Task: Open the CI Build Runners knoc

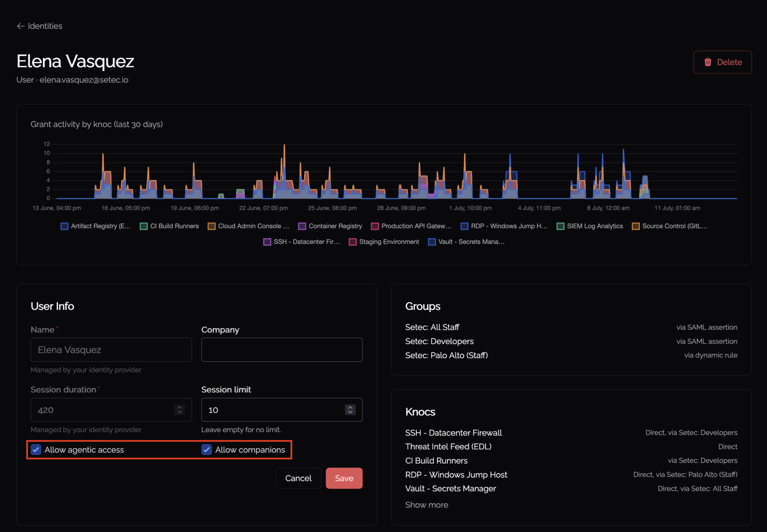Action: point(436,461)
